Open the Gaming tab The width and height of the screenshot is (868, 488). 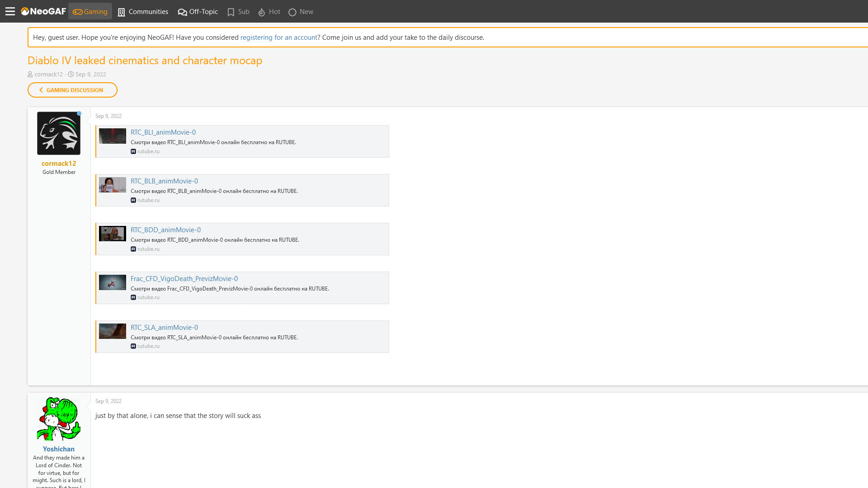click(x=90, y=12)
